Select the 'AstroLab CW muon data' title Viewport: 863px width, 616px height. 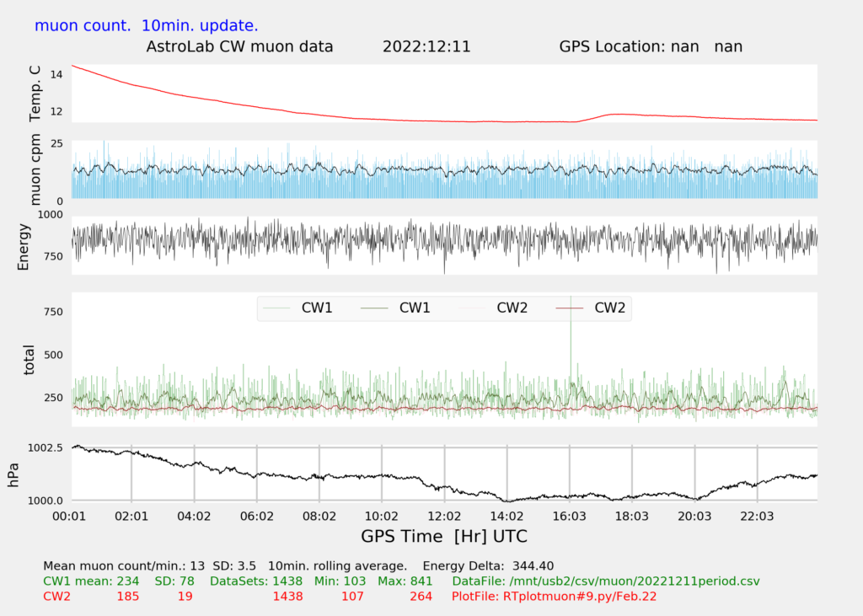[239, 47]
